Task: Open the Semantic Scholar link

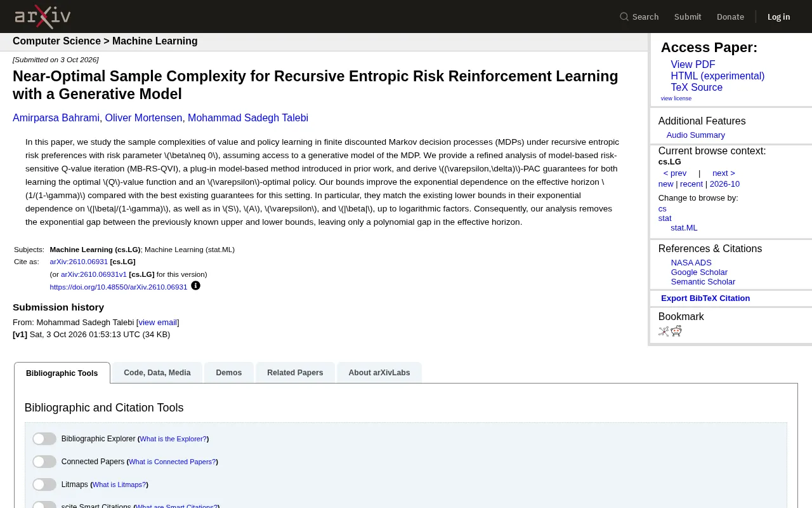Action: coord(703,282)
